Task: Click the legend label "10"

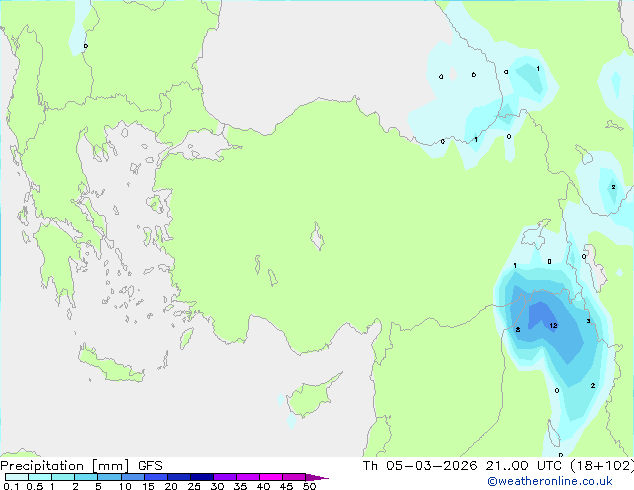Action: click(125, 486)
